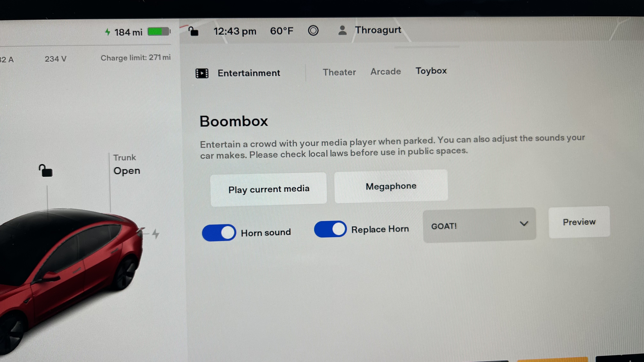Tap the green battery indicator icon
Viewport: 644px width, 362px height.
click(x=158, y=32)
